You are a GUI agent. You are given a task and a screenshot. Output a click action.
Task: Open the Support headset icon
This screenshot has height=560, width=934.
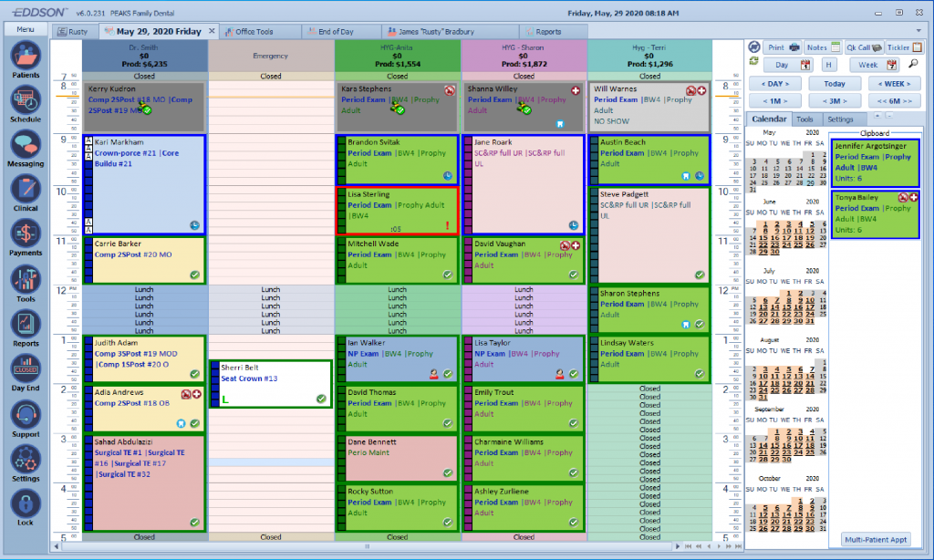25,415
